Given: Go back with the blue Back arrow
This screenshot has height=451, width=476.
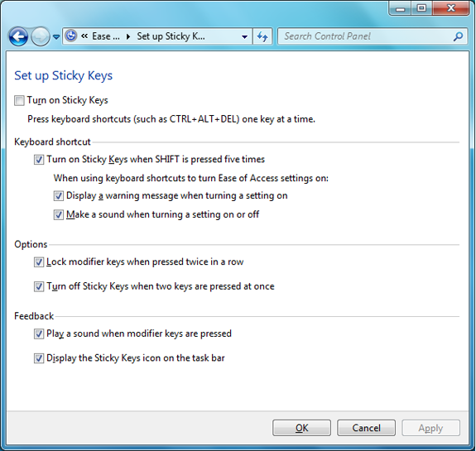Looking at the screenshot, I should click(18, 36).
